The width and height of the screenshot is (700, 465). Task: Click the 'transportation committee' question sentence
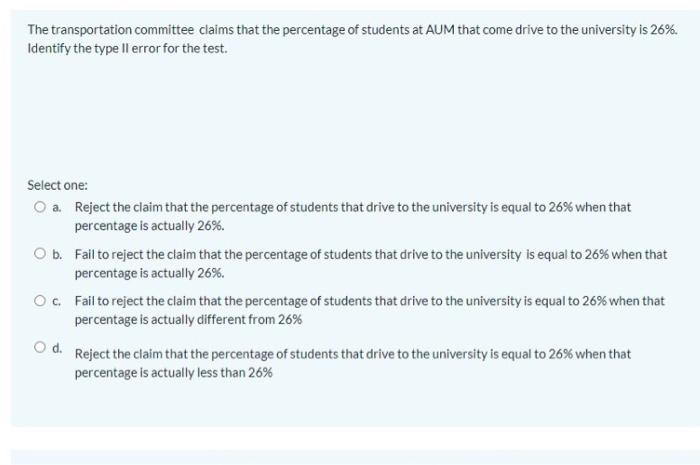click(352, 30)
